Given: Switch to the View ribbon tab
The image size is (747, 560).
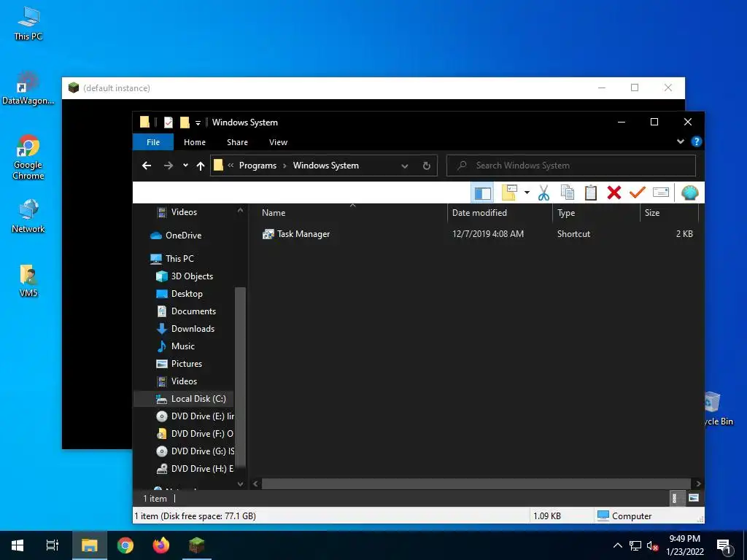Looking at the screenshot, I should click(x=278, y=142).
